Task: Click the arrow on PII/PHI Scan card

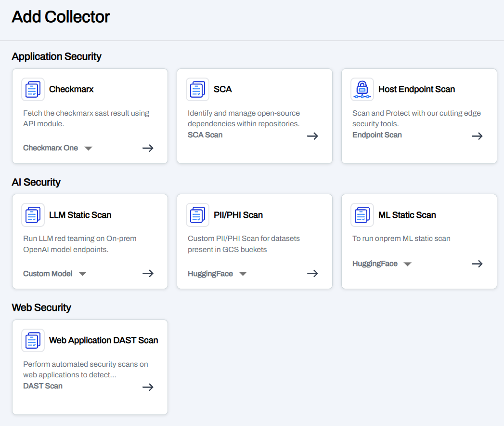Action: 312,273
